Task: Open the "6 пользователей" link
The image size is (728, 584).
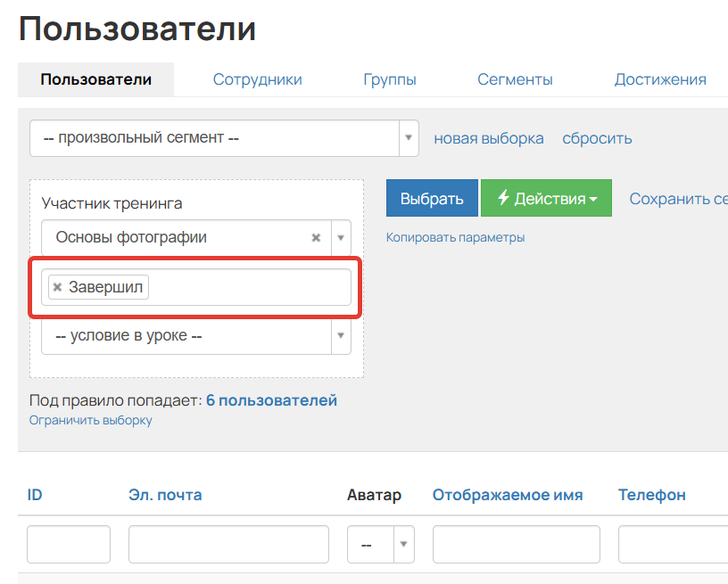Action: 271,399
